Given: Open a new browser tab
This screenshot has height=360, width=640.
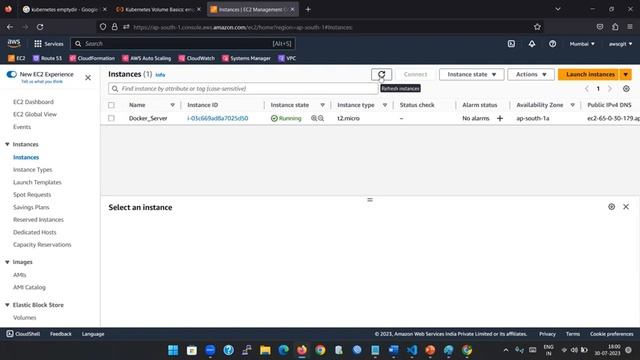Looking at the screenshot, I should tap(308, 9).
